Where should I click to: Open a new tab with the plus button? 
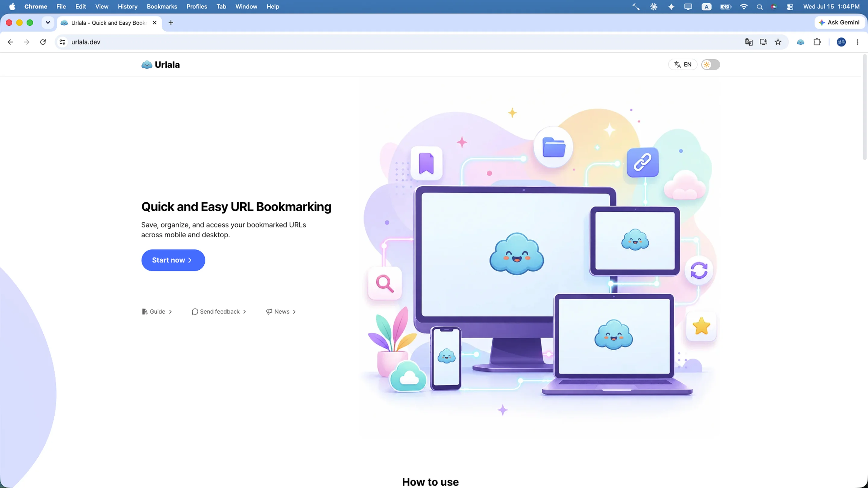click(x=171, y=23)
